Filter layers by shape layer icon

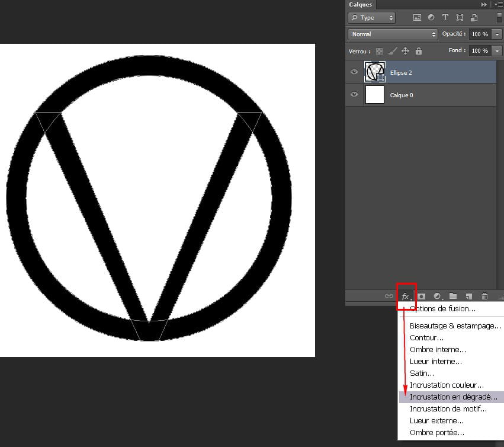coord(460,17)
